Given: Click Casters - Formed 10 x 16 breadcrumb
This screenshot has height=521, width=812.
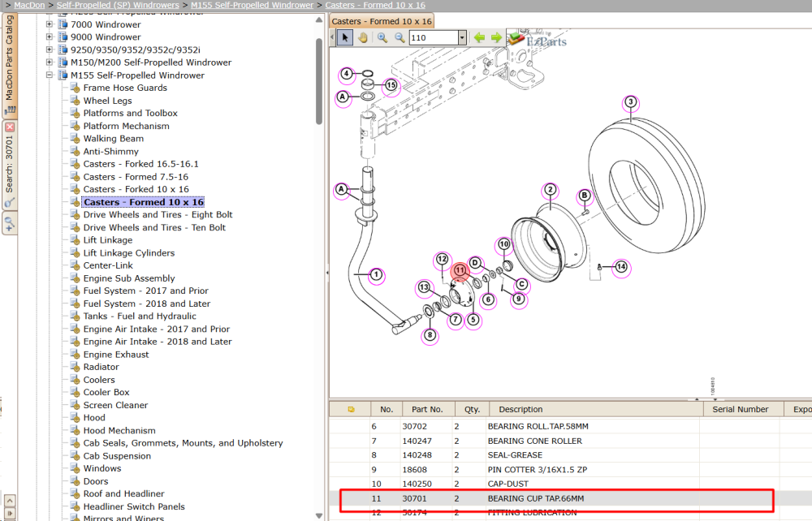Looking at the screenshot, I should tap(375, 5).
